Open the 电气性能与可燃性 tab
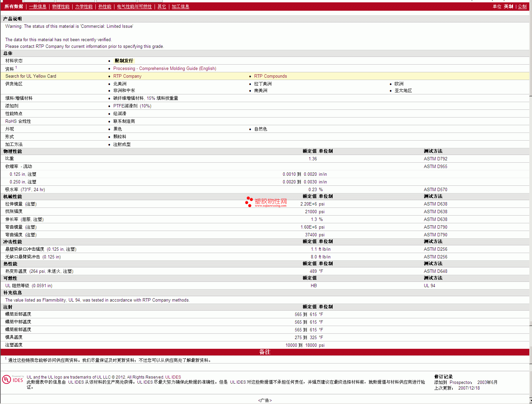Image resolution: width=532 pixels, height=404 pixels. click(134, 7)
